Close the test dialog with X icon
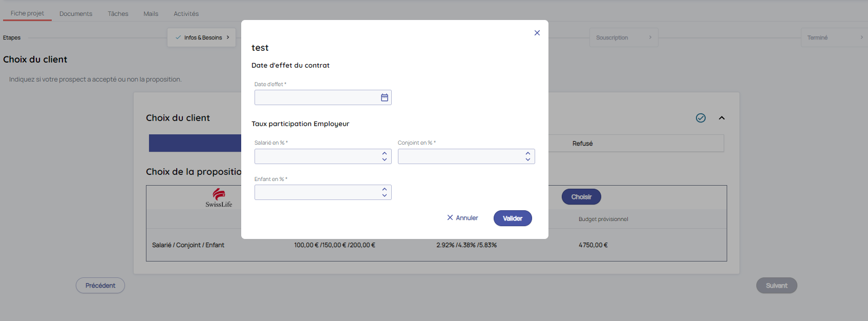The height and width of the screenshot is (321, 868). pyautogui.click(x=537, y=33)
